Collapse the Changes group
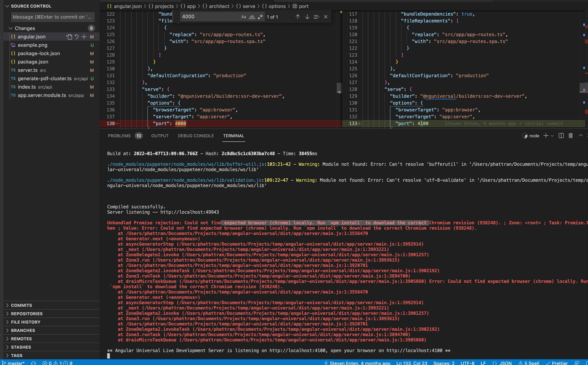Viewport: 588px width, 365px height. coord(11,28)
